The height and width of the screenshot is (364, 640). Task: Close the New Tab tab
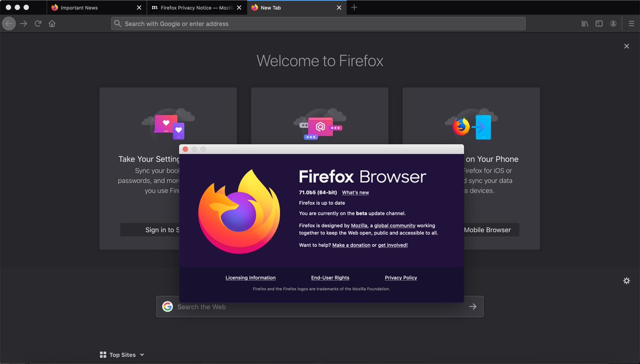pos(339,8)
